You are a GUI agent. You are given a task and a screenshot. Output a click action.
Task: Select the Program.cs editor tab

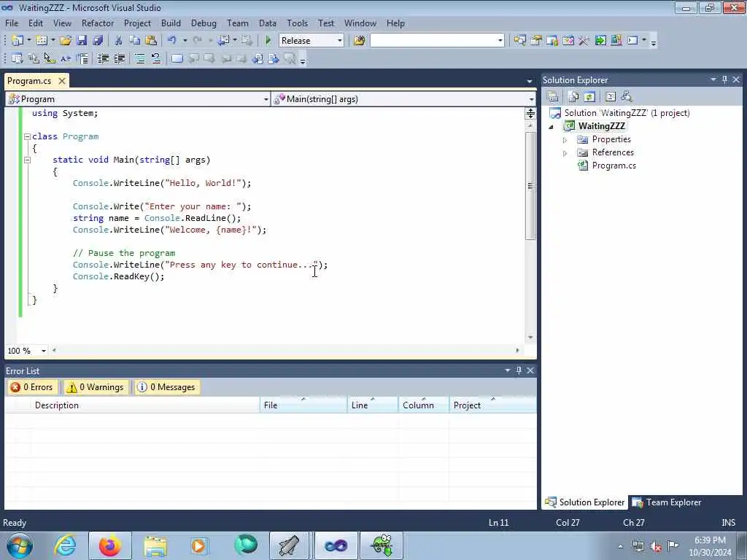(x=29, y=81)
